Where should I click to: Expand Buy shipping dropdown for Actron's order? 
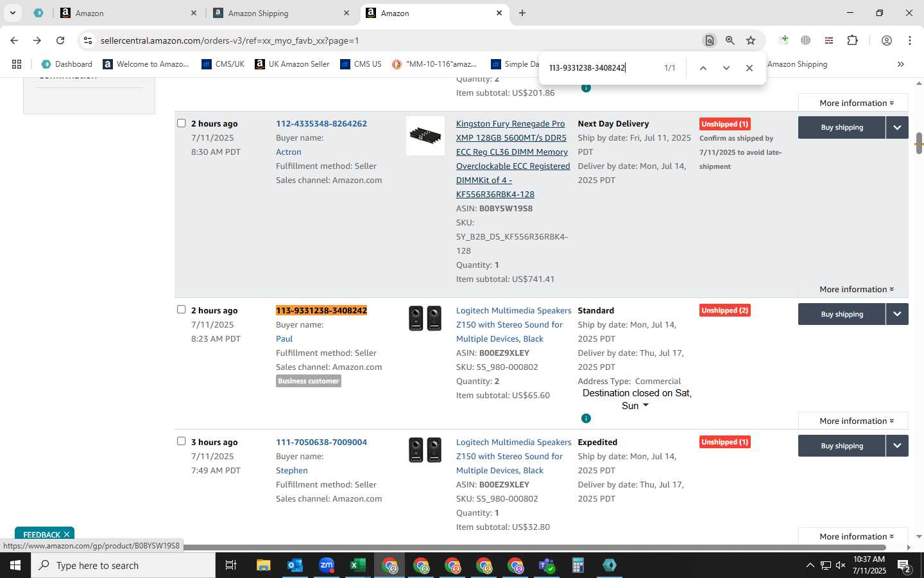pos(897,127)
